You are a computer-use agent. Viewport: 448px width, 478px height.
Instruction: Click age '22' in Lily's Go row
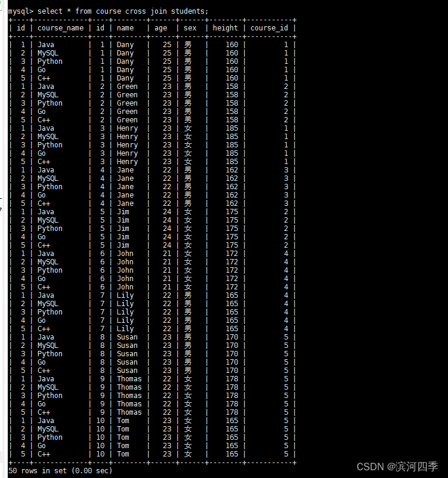point(167,320)
